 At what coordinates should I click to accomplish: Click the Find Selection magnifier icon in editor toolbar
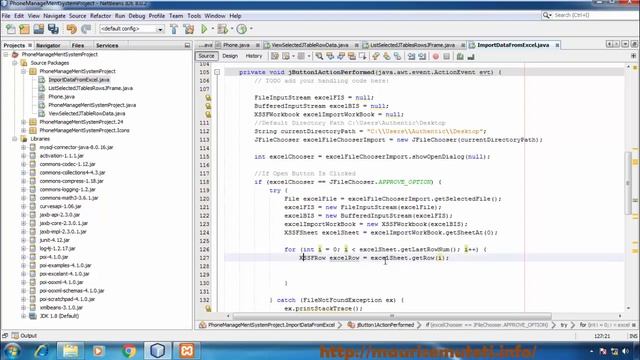pos(319,56)
